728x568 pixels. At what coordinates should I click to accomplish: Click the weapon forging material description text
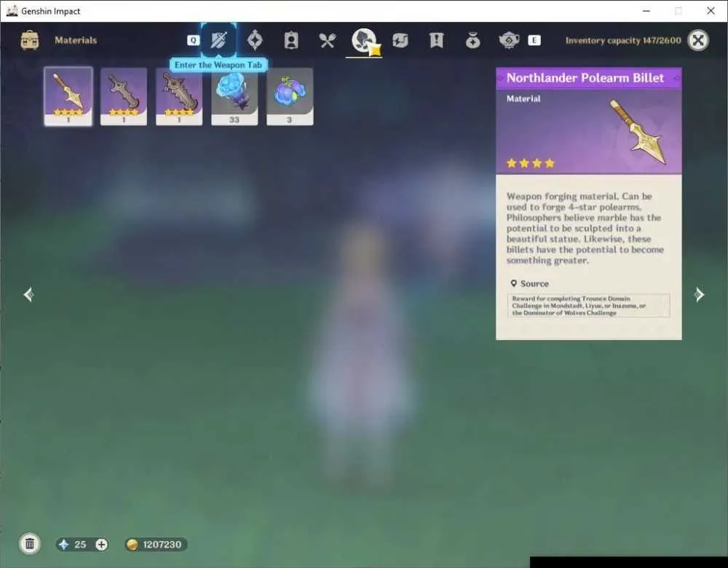[x=585, y=229]
